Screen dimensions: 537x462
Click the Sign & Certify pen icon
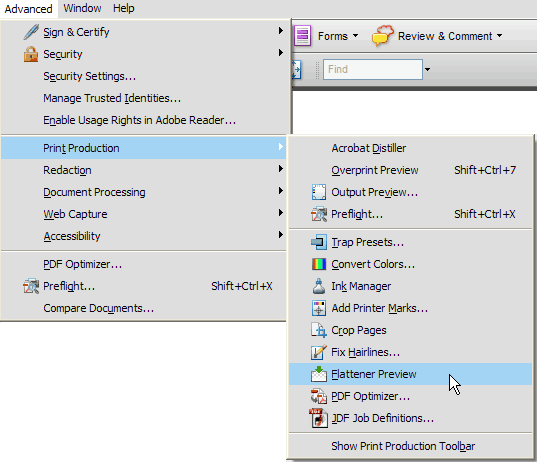point(31,32)
